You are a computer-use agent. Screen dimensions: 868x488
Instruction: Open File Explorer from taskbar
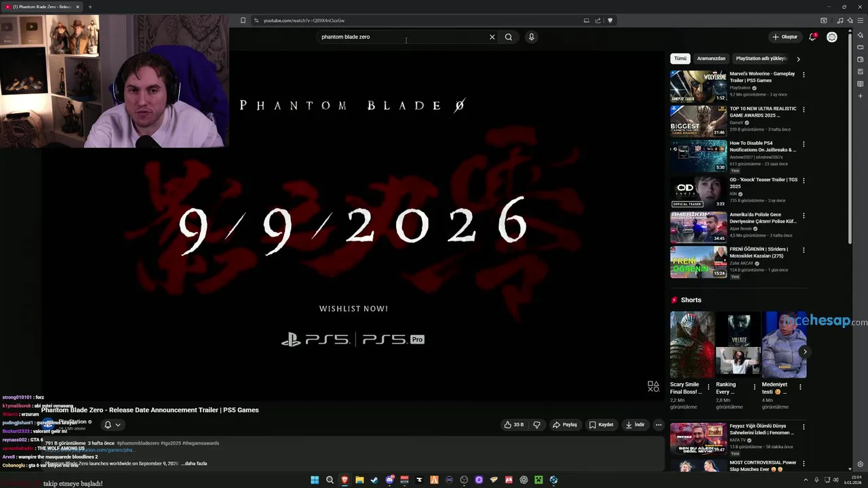[359, 480]
